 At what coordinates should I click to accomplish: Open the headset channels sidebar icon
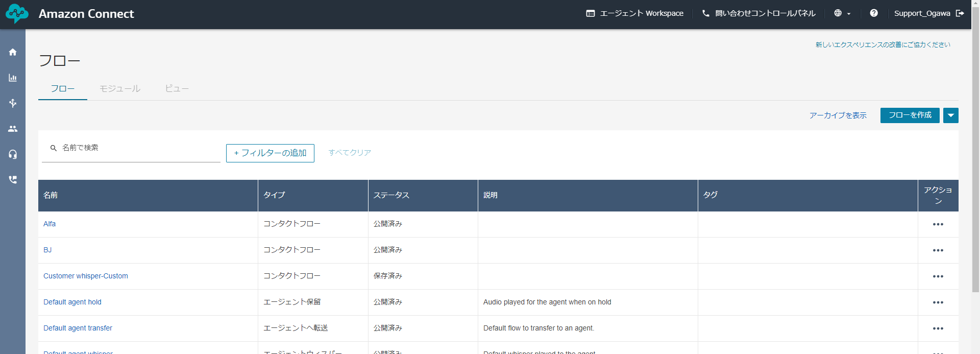click(13, 154)
